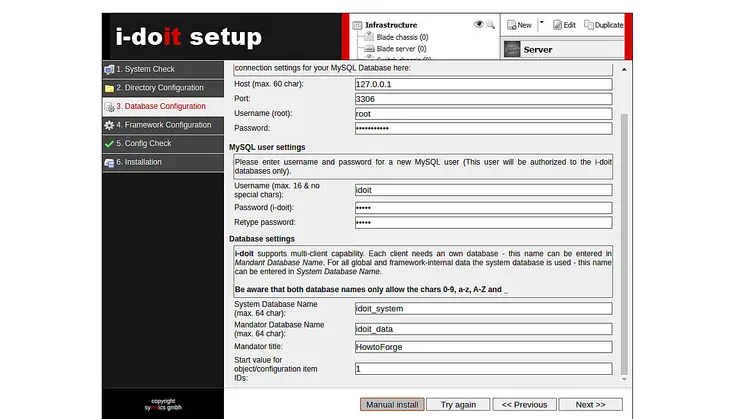
Task: Click the Config Check green checkmark icon
Action: [x=109, y=144]
